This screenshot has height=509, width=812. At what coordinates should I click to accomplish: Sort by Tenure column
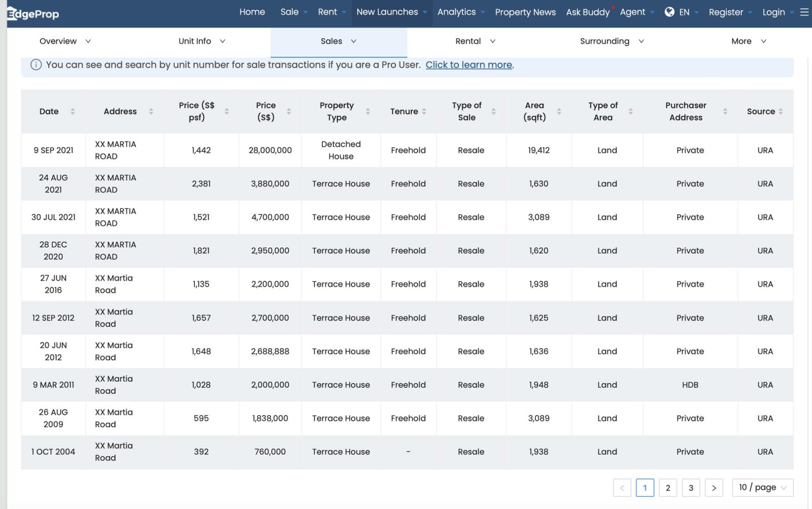424,111
